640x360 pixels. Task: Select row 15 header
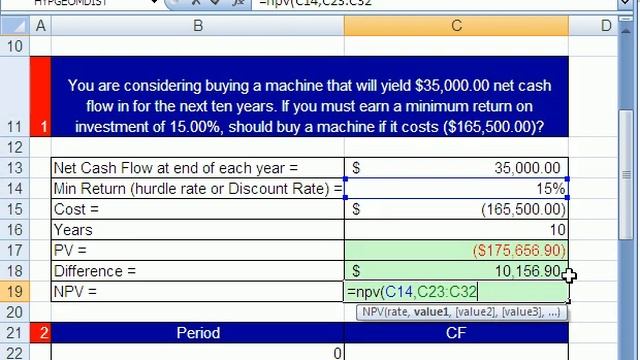coord(15,209)
